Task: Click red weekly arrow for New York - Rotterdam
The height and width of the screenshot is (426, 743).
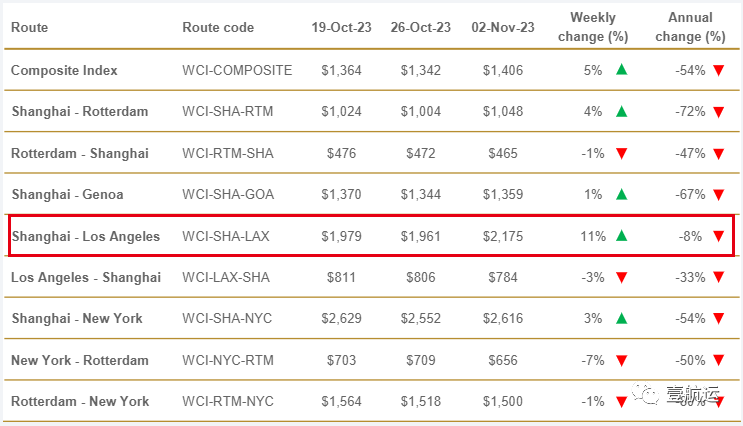Action: [x=622, y=361]
